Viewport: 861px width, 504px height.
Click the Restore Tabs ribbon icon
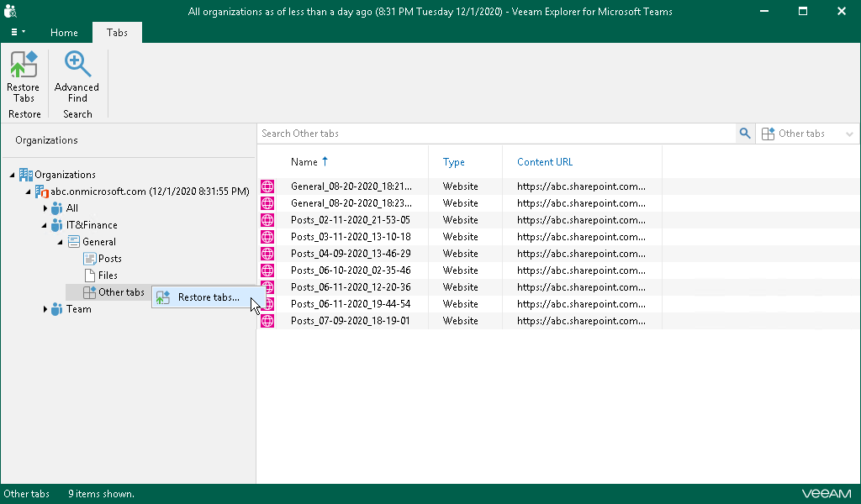pos(24,76)
